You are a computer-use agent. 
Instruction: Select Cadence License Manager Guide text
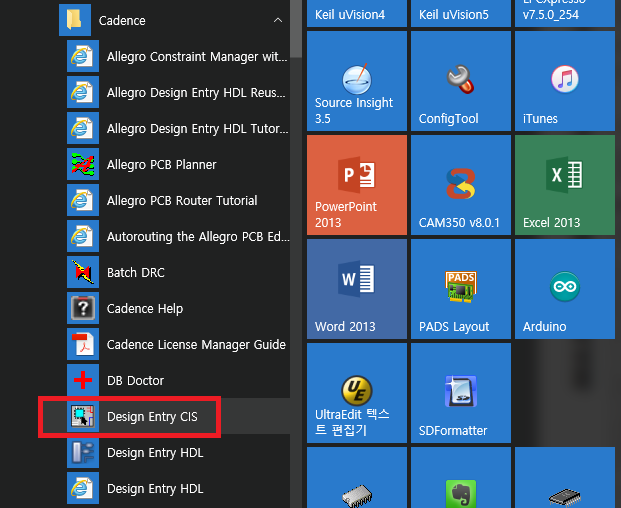[196, 344]
